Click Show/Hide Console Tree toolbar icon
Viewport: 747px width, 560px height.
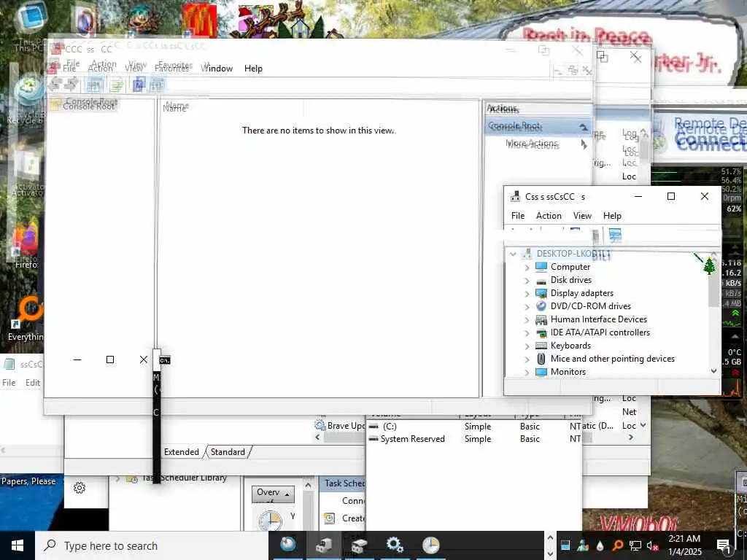tap(94, 86)
